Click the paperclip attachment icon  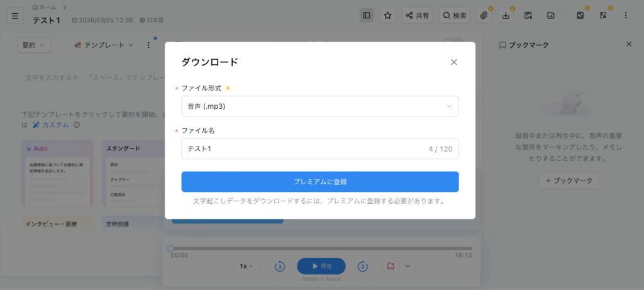pyautogui.click(x=484, y=15)
